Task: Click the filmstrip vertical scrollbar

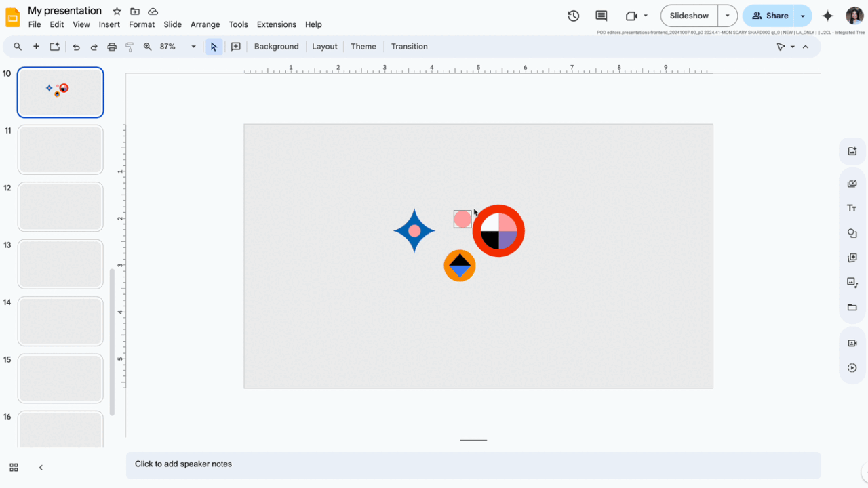Action: click(x=112, y=342)
